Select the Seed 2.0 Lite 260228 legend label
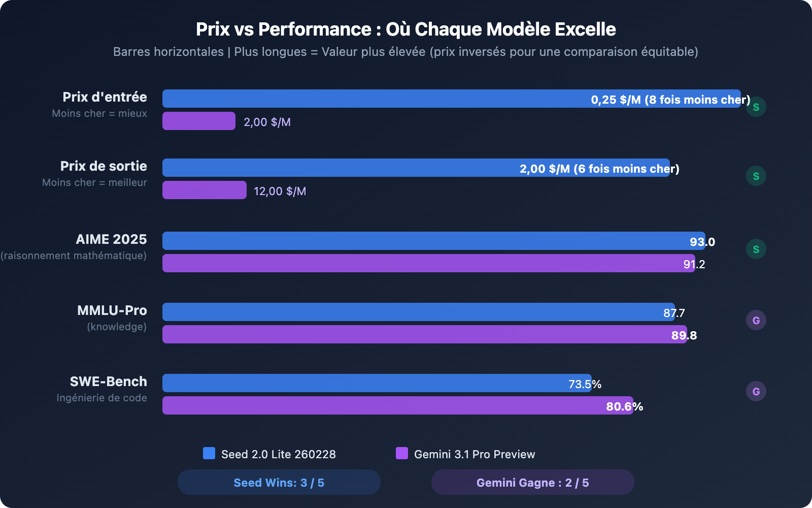 278,454
